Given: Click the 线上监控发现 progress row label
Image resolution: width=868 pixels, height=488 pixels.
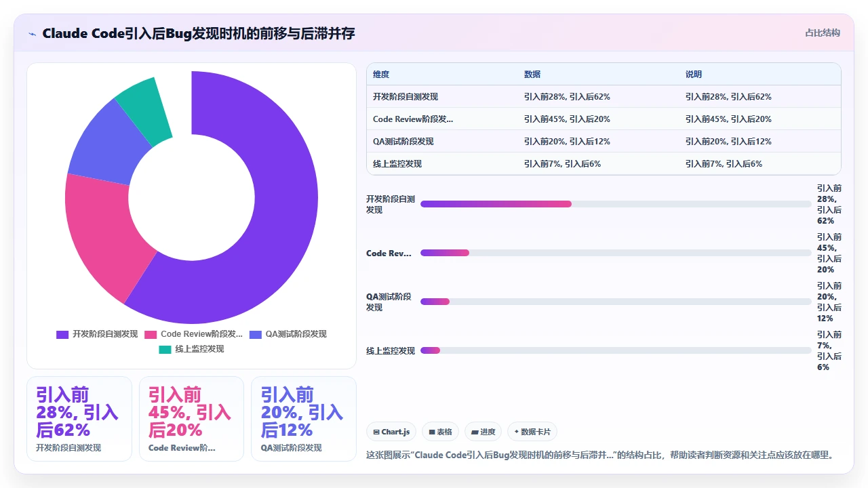Looking at the screenshot, I should pos(391,350).
